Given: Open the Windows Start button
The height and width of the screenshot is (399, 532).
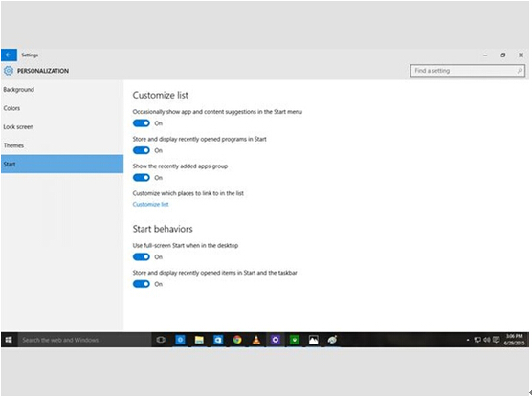Looking at the screenshot, I should pyautogui.click(x=9, y=340).
